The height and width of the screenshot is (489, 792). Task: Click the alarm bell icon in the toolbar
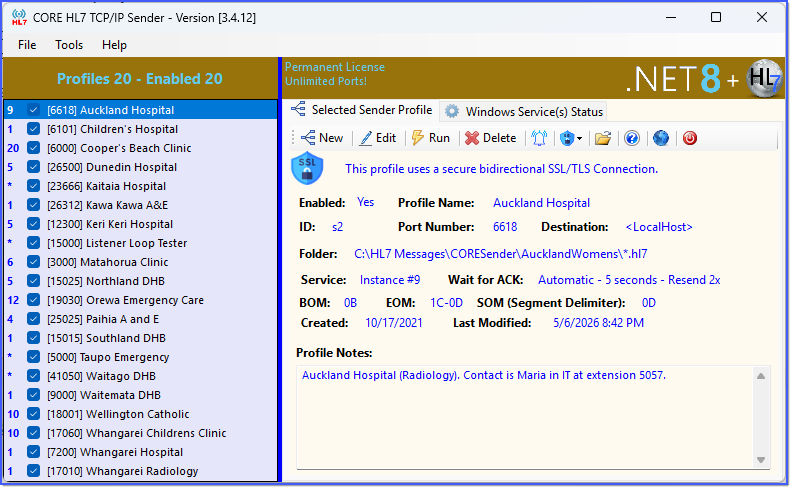[539, 138]
